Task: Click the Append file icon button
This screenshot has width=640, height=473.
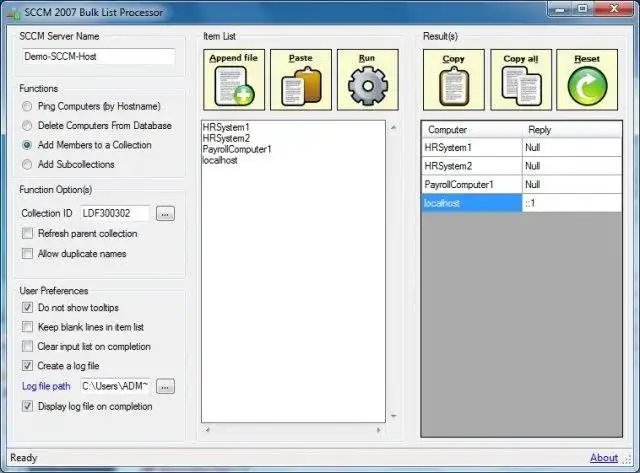Action: (x=234, y=80)
